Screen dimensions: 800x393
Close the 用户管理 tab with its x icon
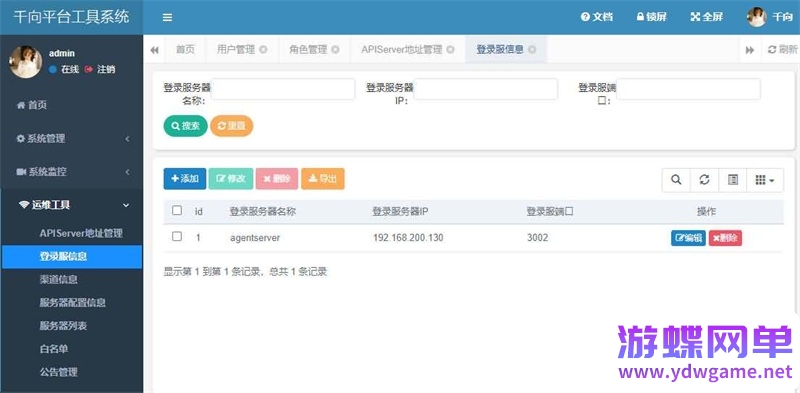point(263,50)
